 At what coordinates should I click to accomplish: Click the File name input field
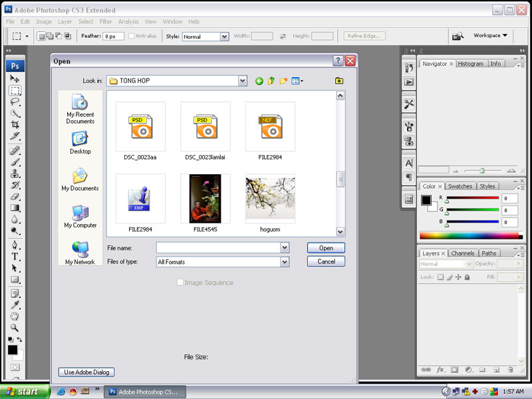[x=218, y=247]
